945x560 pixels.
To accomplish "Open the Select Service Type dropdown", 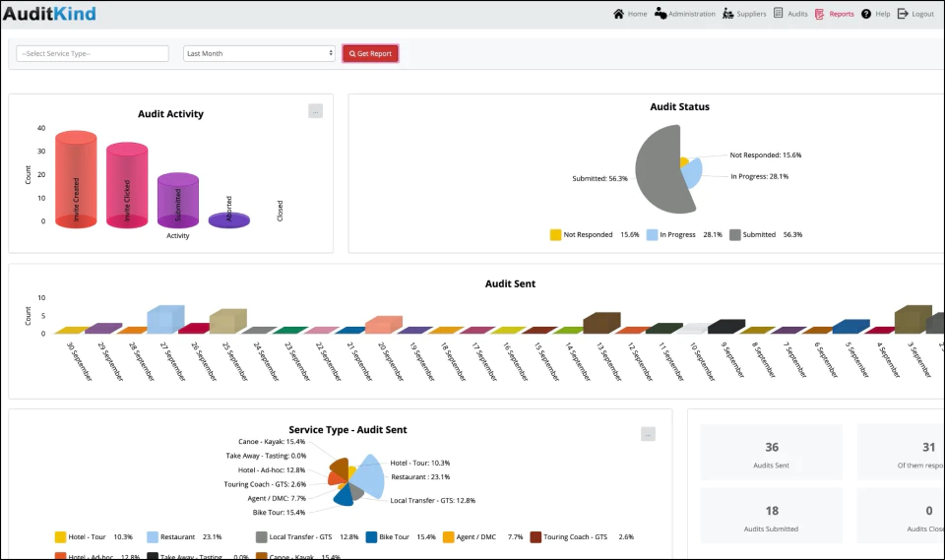I will [93, 54].
